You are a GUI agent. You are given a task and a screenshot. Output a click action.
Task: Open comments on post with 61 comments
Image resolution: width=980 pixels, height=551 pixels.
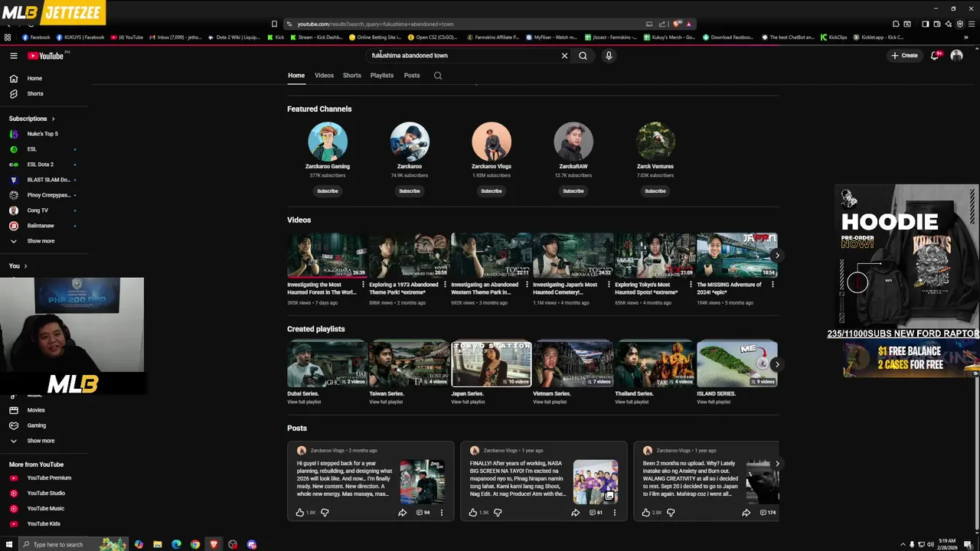tap(595, 513)
